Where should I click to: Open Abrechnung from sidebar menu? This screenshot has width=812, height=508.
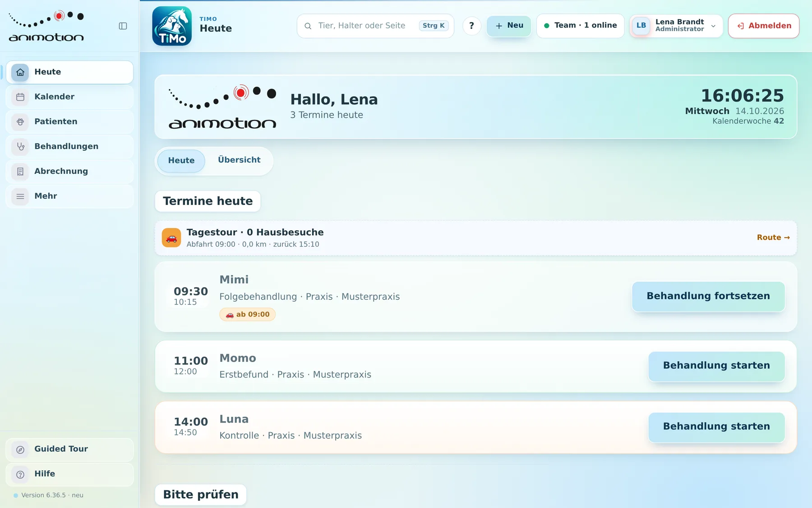tap(70, 172)
